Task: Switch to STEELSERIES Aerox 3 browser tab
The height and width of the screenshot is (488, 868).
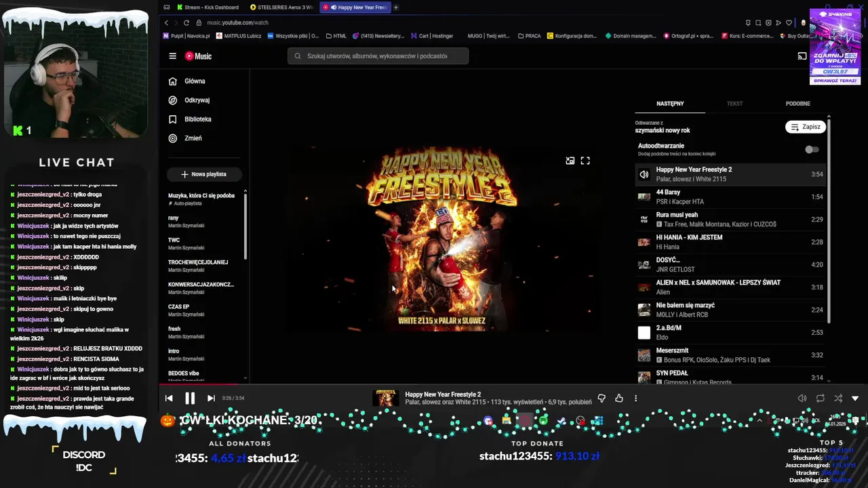Action: 282,7
